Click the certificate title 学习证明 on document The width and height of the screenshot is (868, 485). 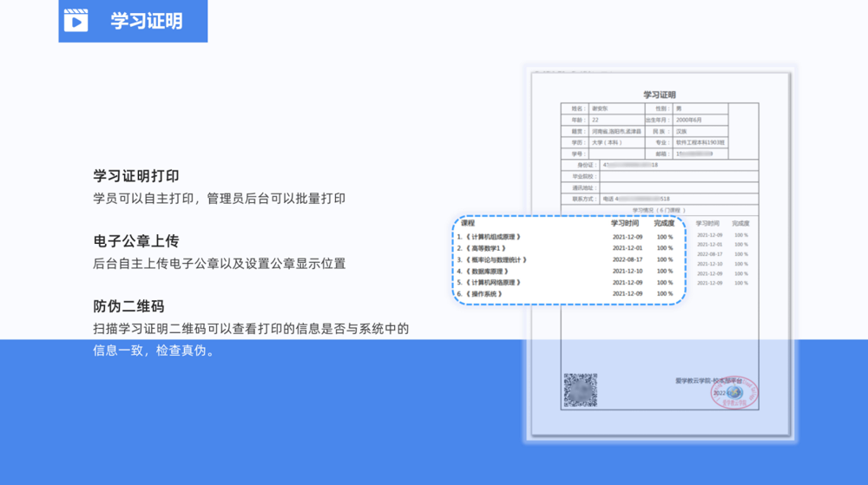tap(659, 95)
